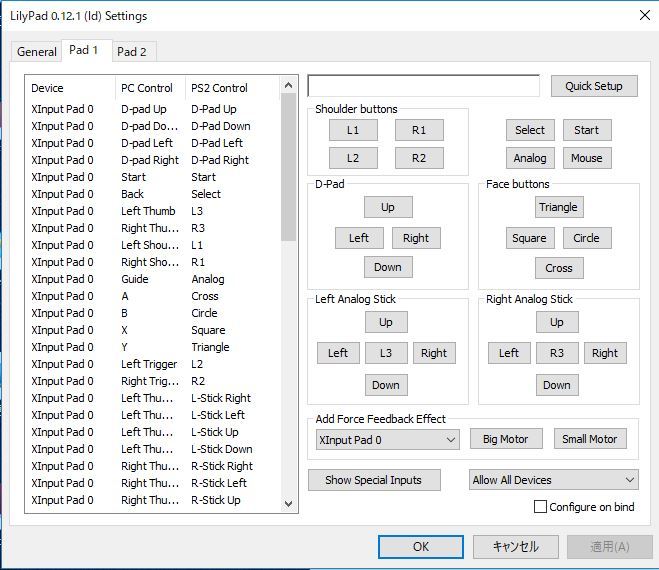Click the Triangle face button

(x=558, y=207)
